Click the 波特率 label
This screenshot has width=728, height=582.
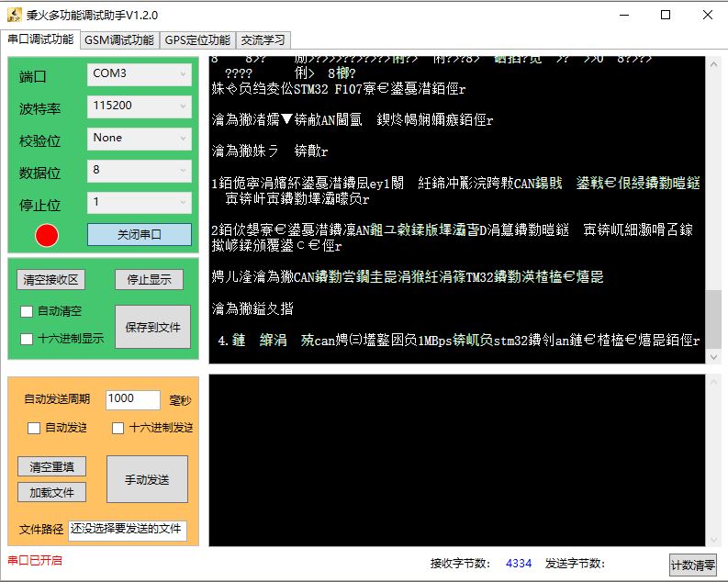(x=39, y=108)
